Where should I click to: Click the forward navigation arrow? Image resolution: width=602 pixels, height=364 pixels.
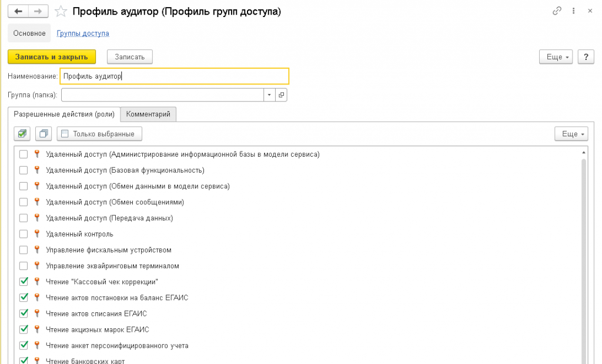point(38,11)
